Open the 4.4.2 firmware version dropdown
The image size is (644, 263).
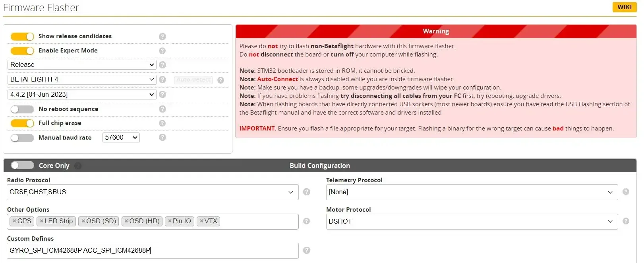[82, 95]
